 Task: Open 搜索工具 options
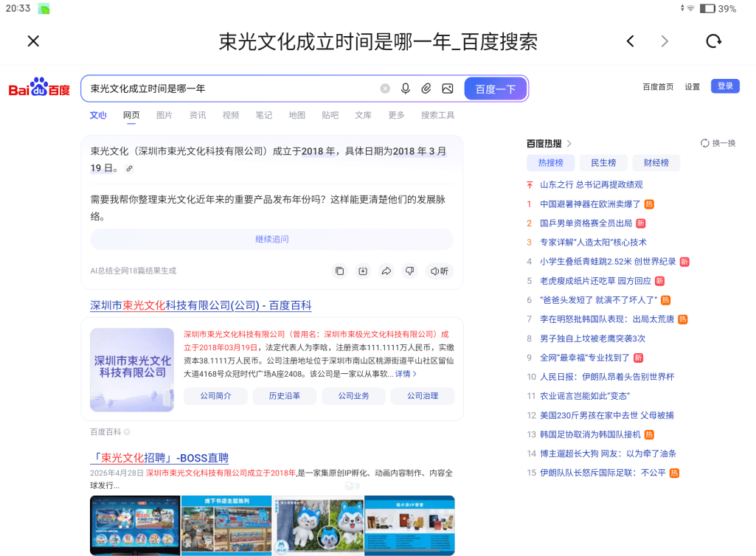pyautogui.click(x=438, y=115)
